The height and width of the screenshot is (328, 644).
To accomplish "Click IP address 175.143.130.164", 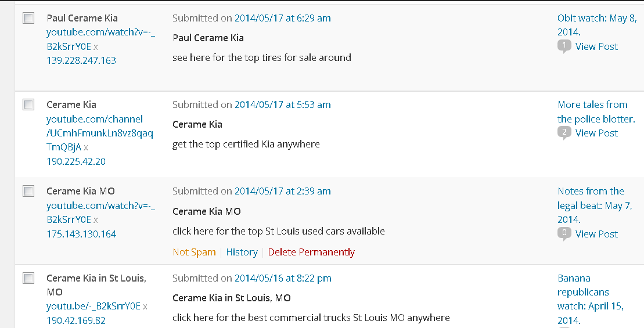I will [x=81, y=234].
